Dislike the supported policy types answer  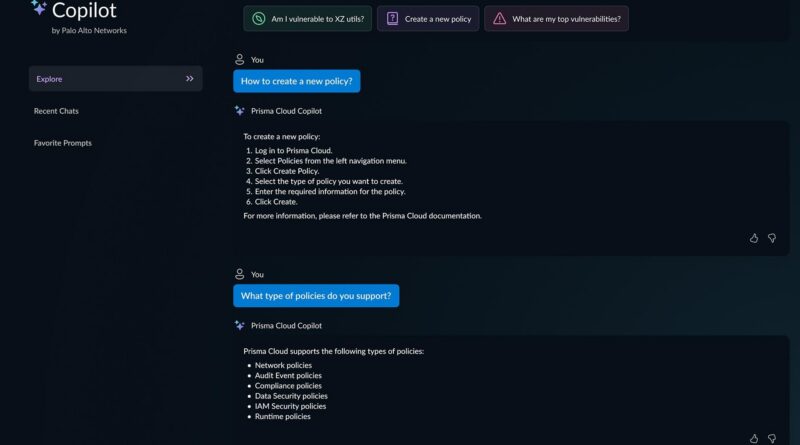pyautogui.click(x=772, y=438)
